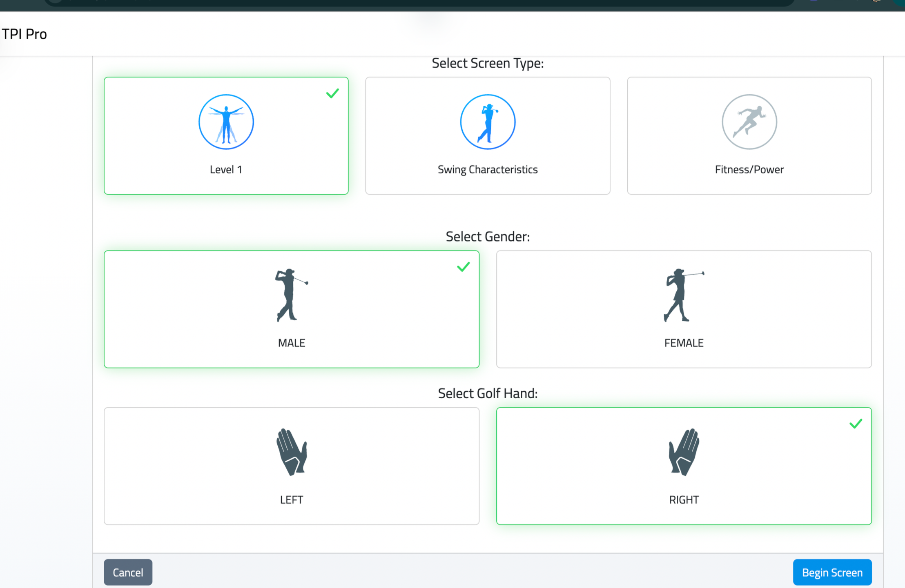Click the male golfer silhouette icon
Screen dimensions: 905x588
291,295
